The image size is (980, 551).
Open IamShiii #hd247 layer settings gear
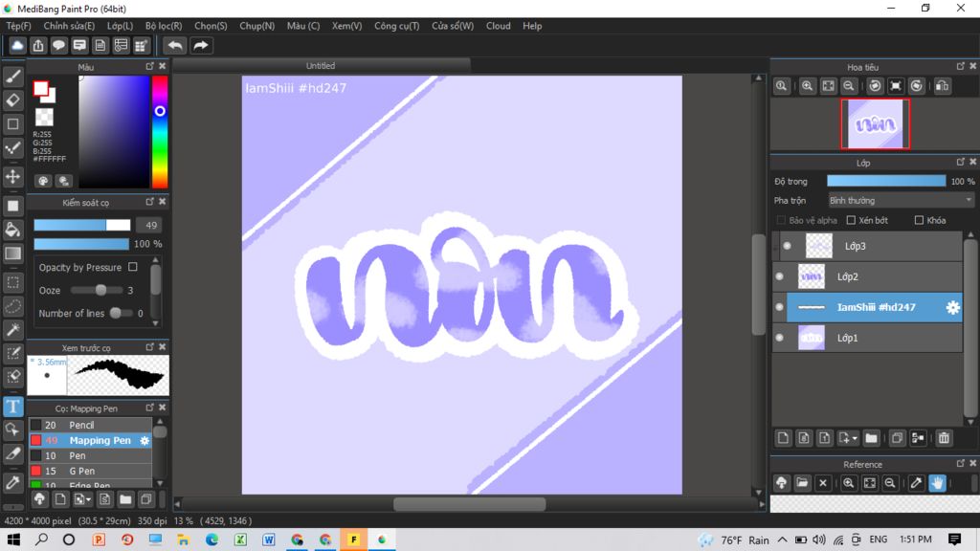tap(952, 307)
